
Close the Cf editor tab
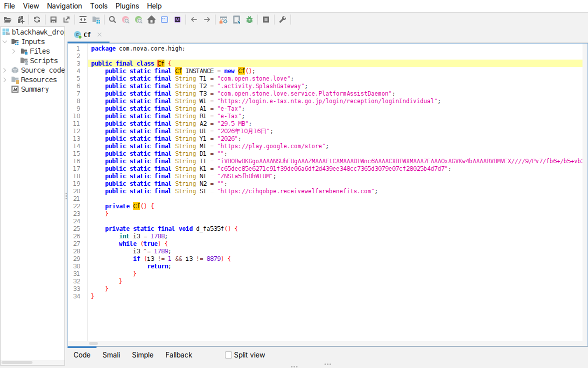(x=99, y=35)
